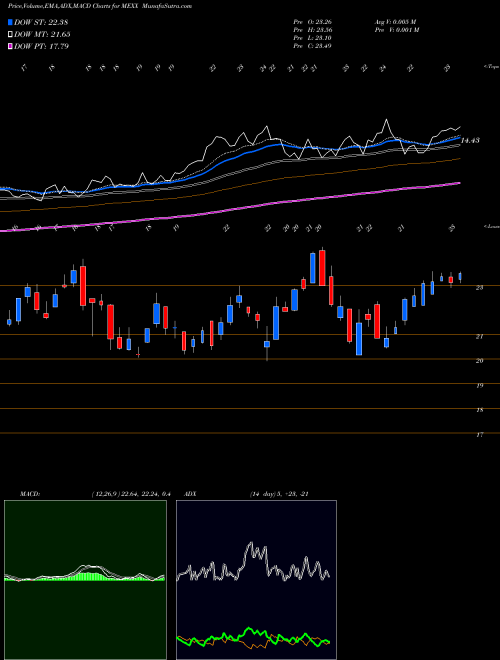Click the price axis label 19

coord(479,386)
